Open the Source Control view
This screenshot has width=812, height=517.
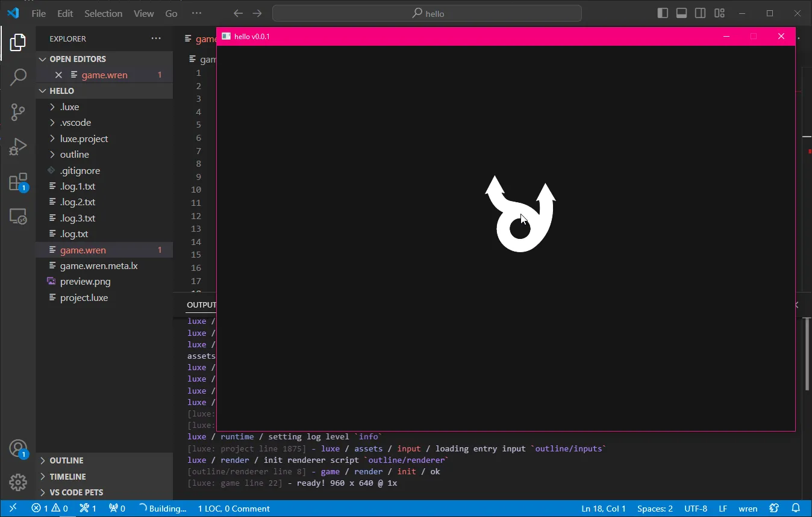click(x=18, y=111)
